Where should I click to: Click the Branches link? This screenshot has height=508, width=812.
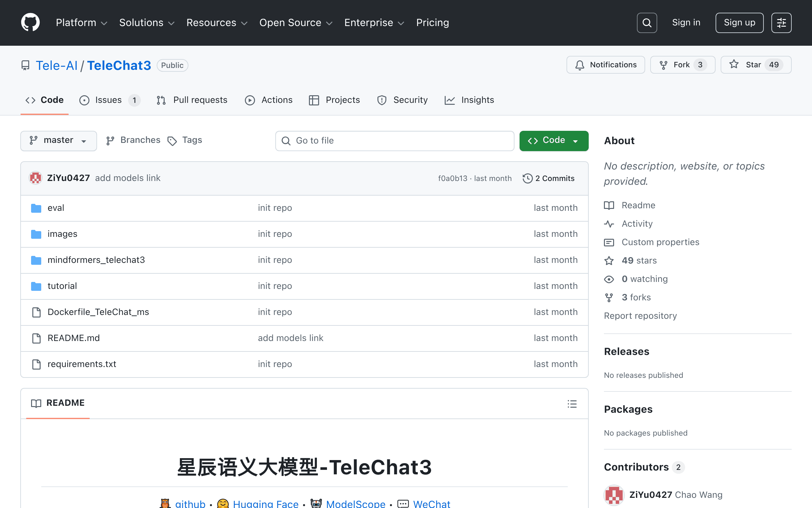click(133, 140)
